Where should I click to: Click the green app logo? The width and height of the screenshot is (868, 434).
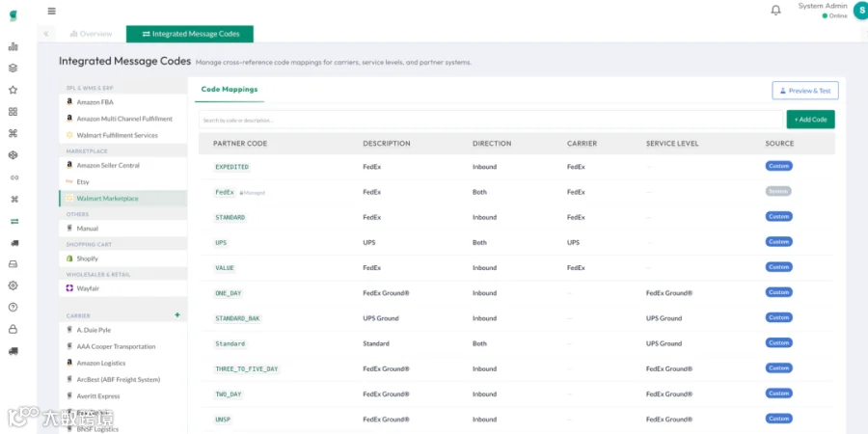14,15
